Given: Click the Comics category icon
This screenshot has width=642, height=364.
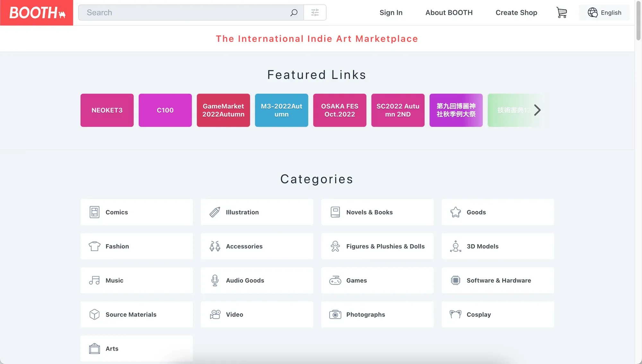Looking at the screenshot, I should click(x=94, y=212).
